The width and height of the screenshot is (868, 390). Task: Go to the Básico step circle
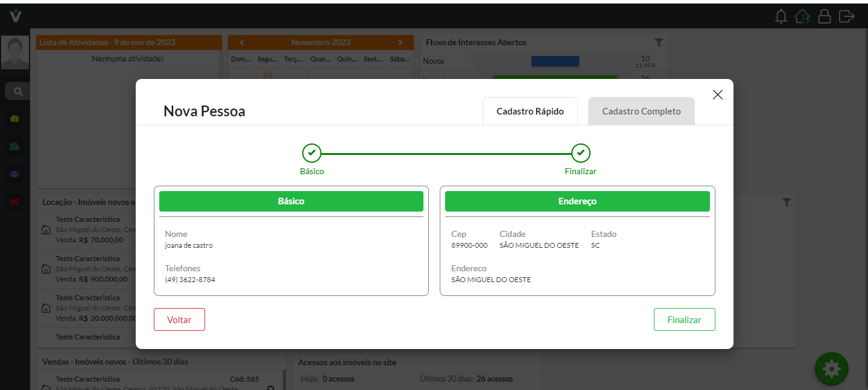pyautogui.click(x=312, y=153)
